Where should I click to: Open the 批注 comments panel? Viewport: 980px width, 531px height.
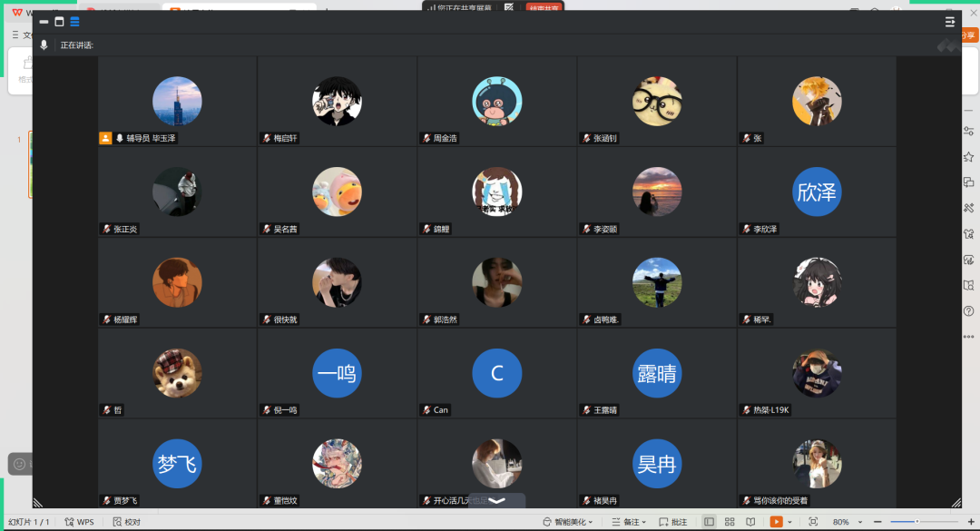(x=672, y=522)
